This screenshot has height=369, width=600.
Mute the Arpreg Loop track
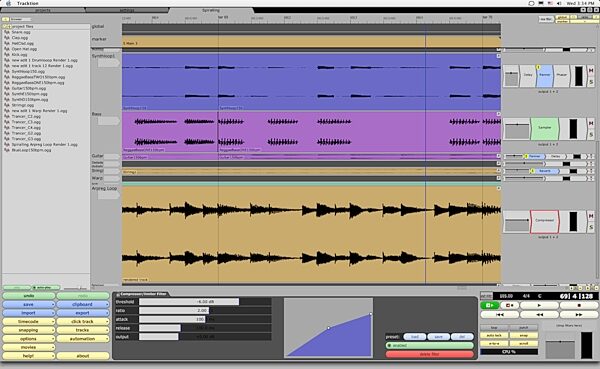tap(591, 216)
